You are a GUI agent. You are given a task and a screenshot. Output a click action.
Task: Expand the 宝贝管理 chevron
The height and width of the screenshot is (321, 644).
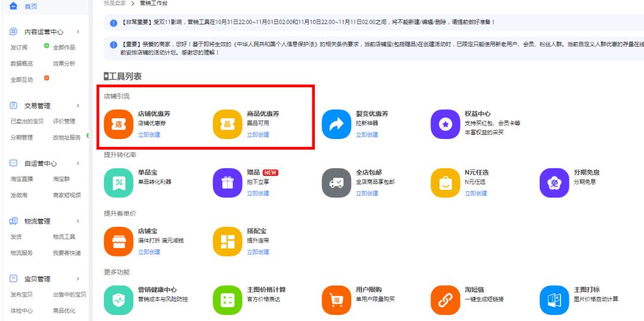coord(78,279)
